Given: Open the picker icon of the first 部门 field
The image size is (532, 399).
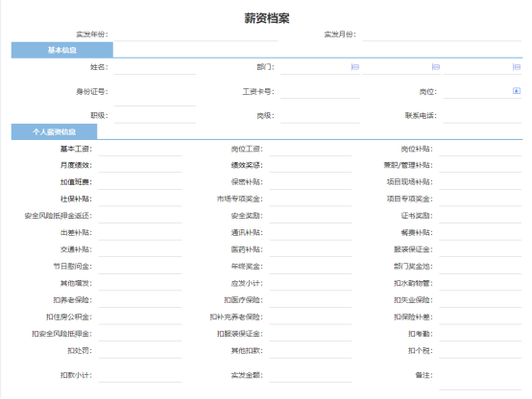Looking at the screenshot, I should click(x=355, y=67).
